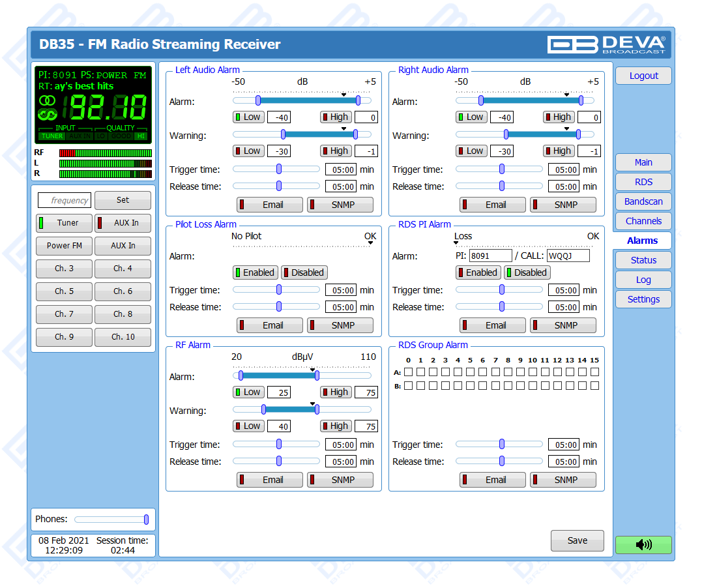Click the Left Audio Alarm level marker
This screenshot has height=588, width=702.
tap(344, 95)
